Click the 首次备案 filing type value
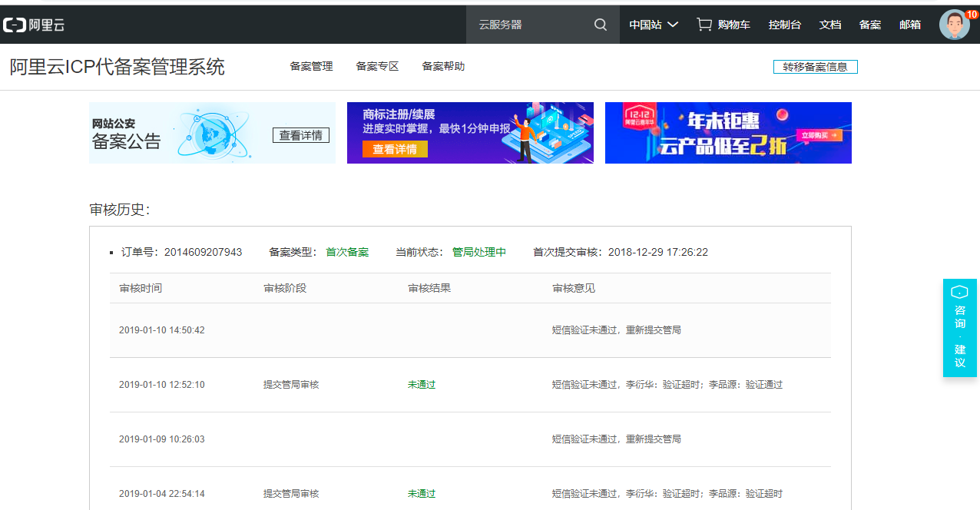980x510 pixels. [347, 252]
